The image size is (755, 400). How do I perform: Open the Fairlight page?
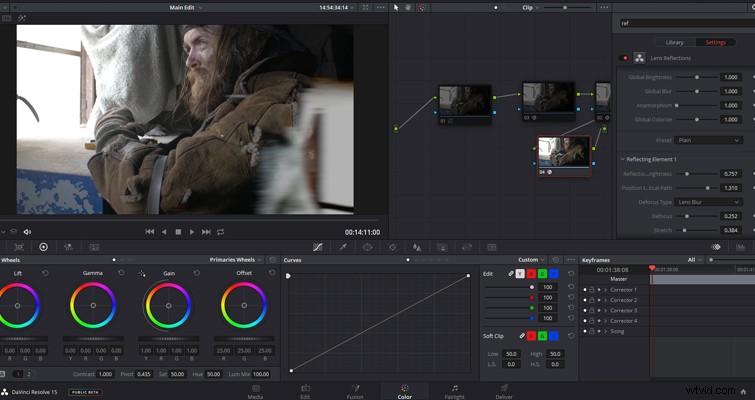(x=455, y=392)
